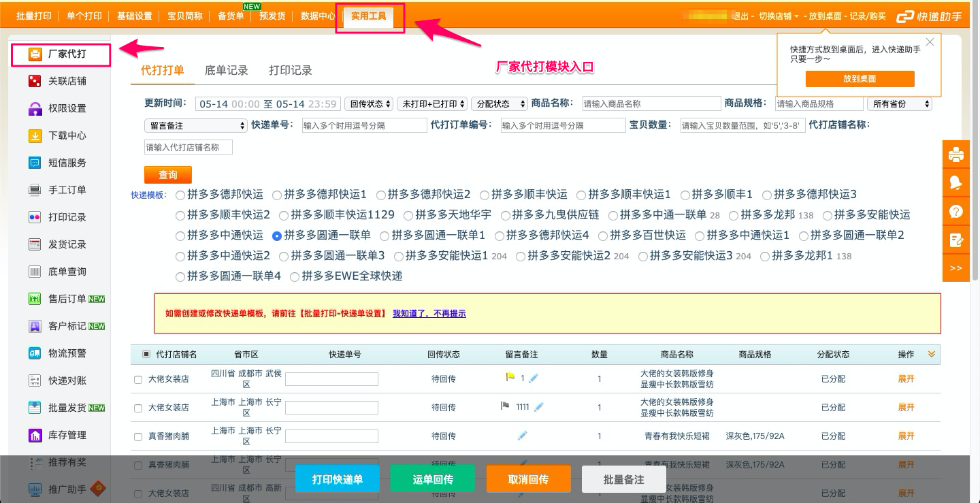Switch to the 实用工具 tab
980x503 pixels.
coord(368,16)
